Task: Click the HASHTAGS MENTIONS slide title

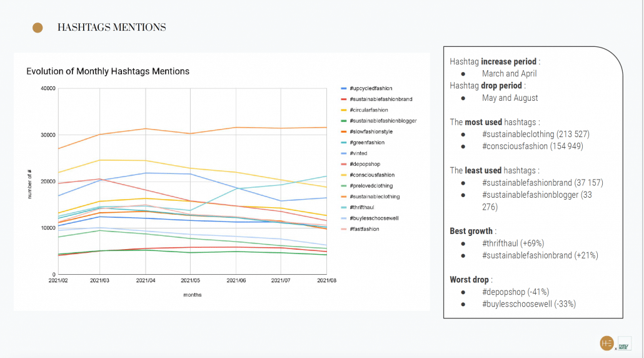Action: (112, 27)
